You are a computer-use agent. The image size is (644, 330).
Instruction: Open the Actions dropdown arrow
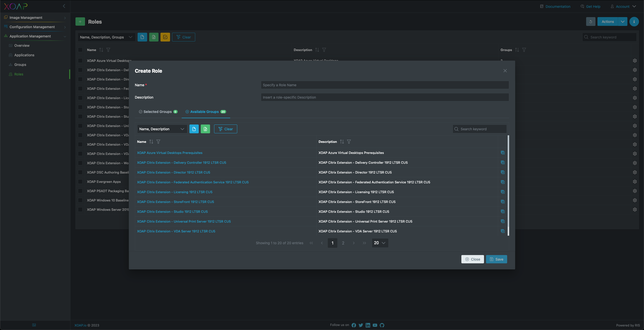pos(623,22)
